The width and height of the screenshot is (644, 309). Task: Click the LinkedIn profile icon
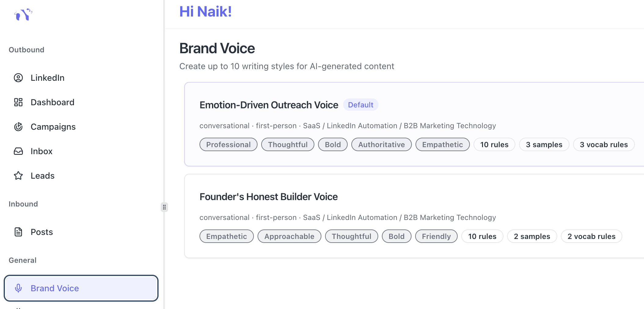point(18,78)
